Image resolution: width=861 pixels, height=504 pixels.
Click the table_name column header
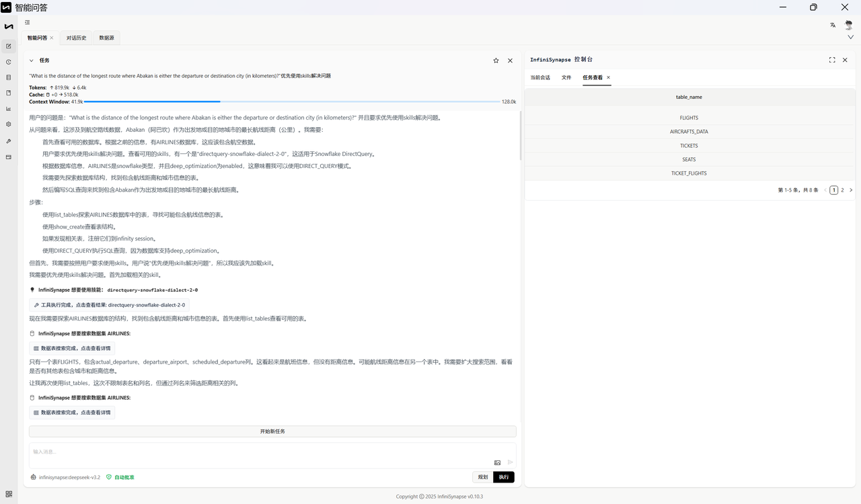click(x=689, y=97)
